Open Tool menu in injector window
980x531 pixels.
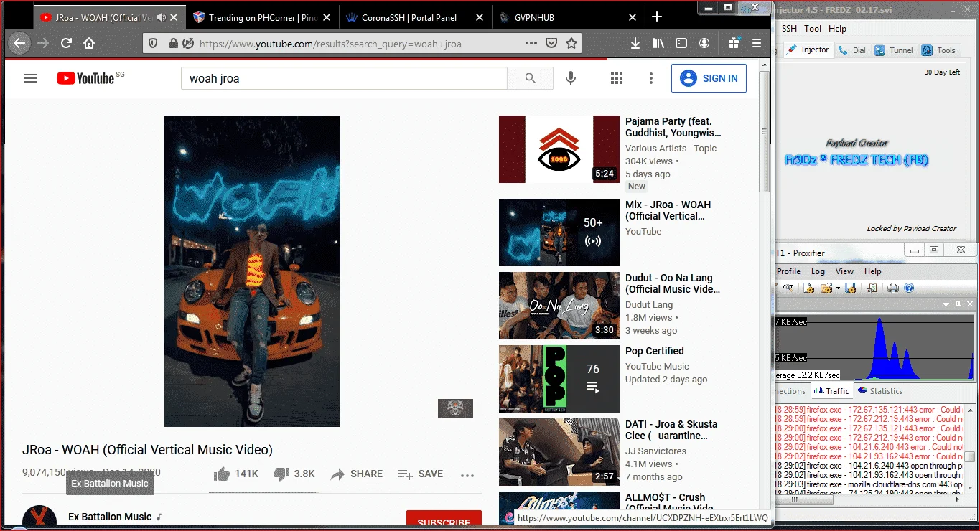(x=813, y=29)
